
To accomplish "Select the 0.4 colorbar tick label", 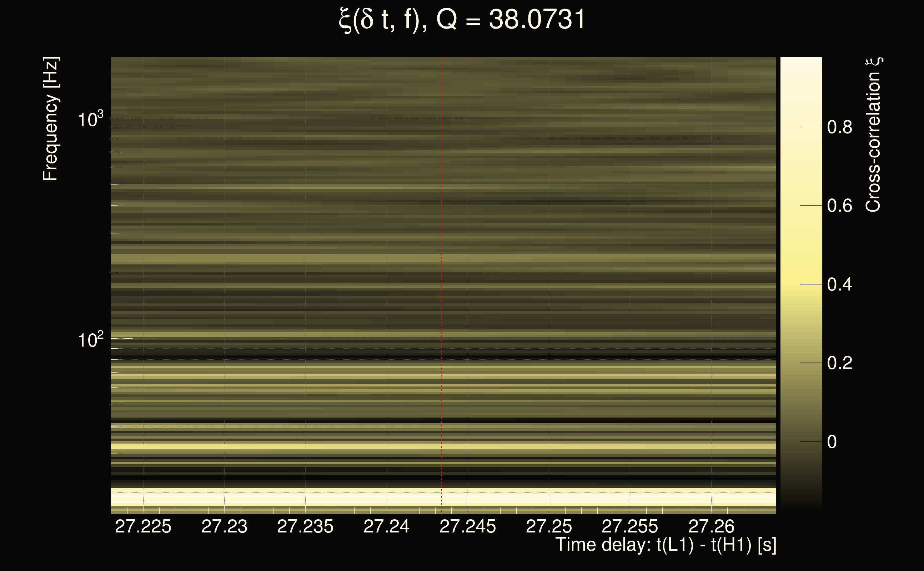I will [839, 284].
